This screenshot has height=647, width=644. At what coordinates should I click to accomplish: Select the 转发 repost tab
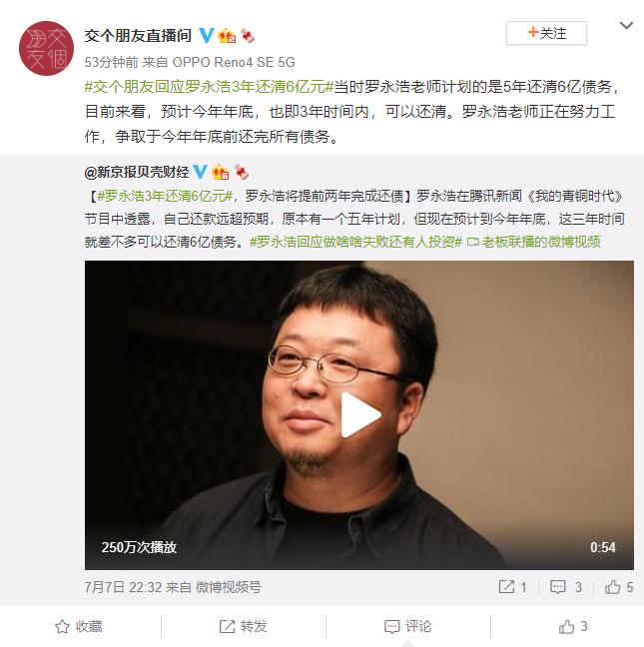click(x=243, y=626)
